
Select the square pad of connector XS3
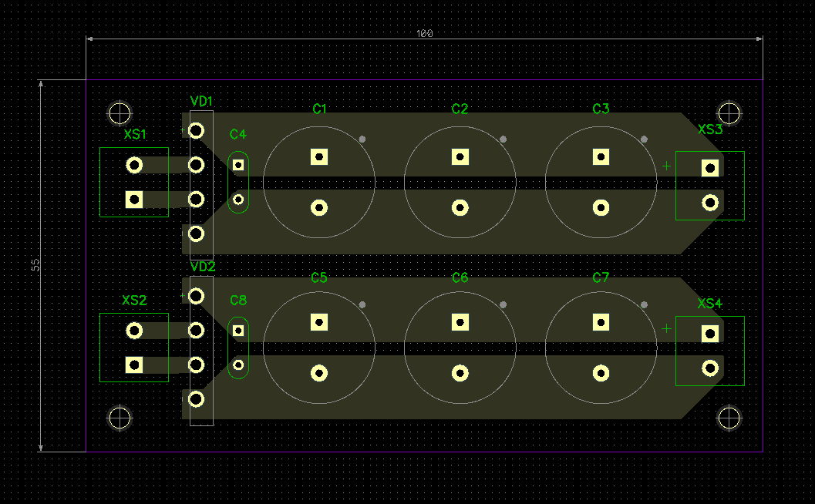click(x=709, y=167)
